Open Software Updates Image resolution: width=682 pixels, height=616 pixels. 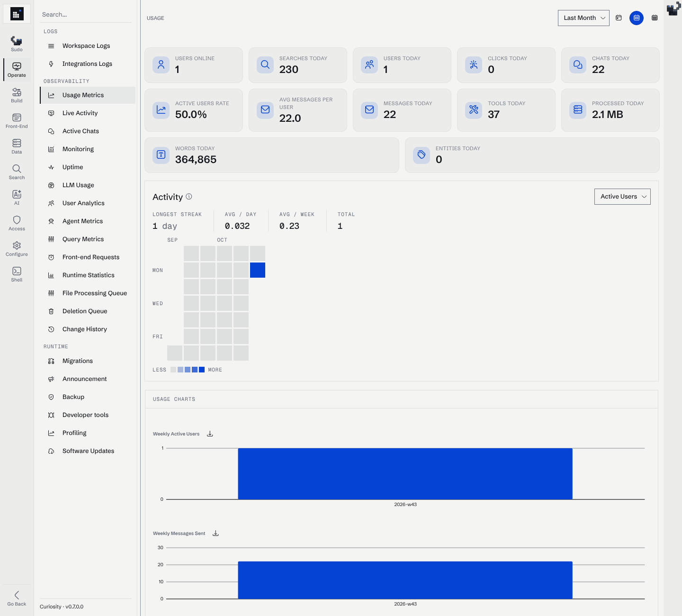pos(88,451)
